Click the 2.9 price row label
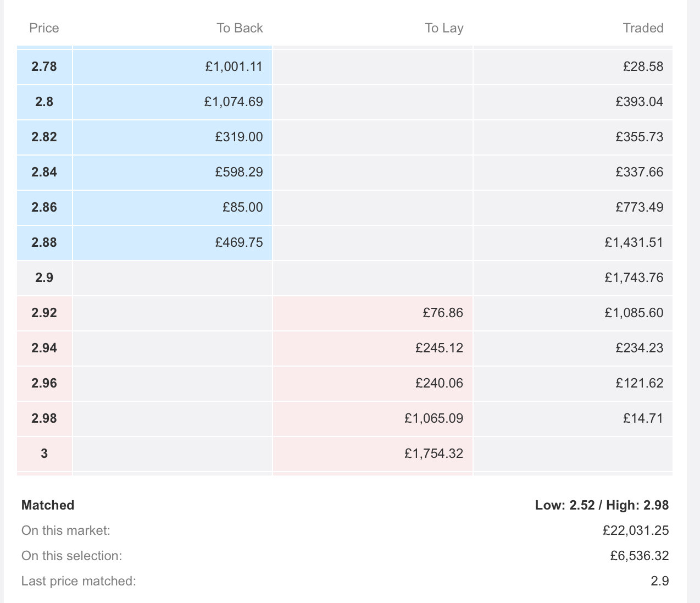 (x=44, y=278)
